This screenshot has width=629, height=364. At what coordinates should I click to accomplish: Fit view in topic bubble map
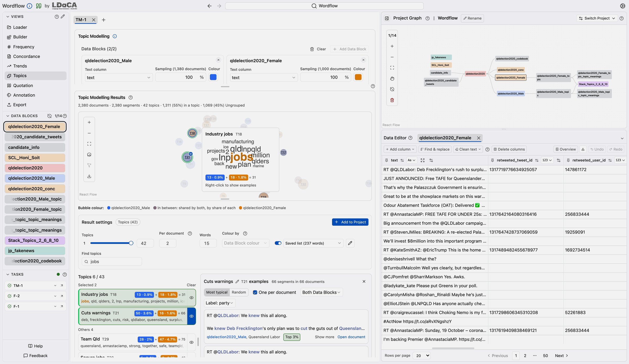coord(89,144)
